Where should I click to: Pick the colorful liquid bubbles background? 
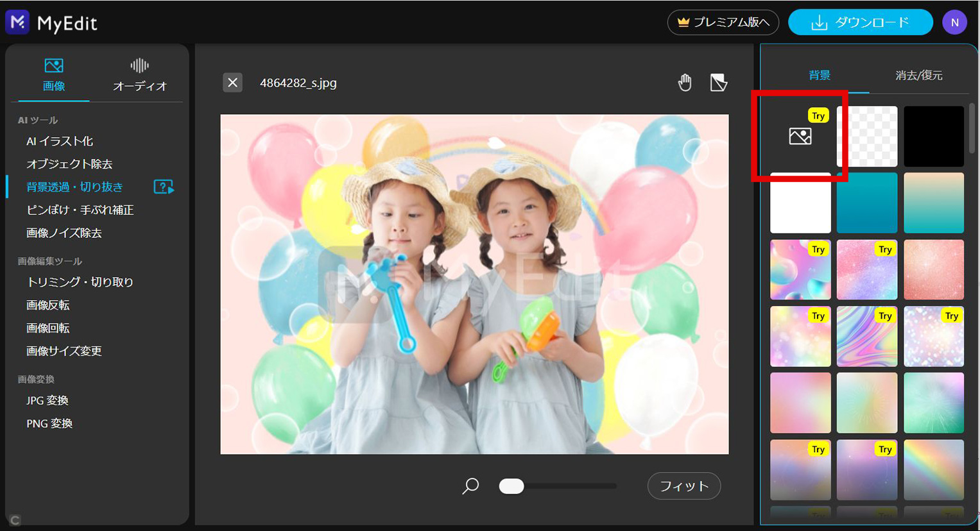click(800, 269)
